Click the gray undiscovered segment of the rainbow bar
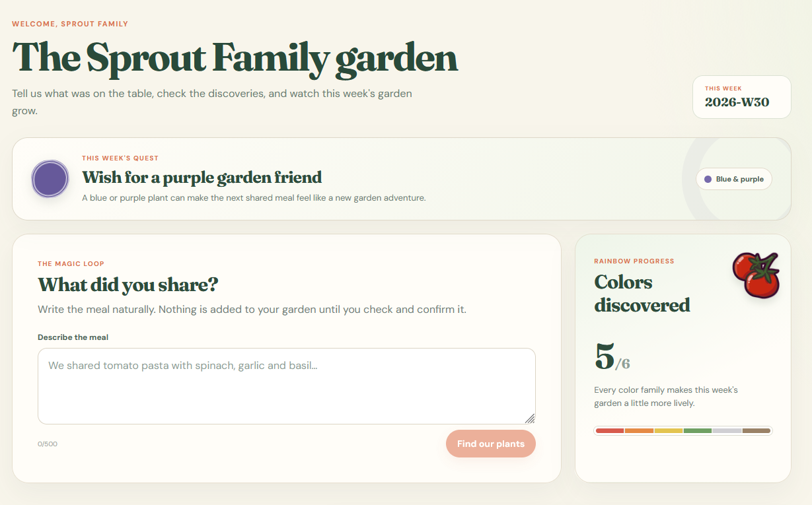The height and width of the screenshot is (505, 812). 727,431
